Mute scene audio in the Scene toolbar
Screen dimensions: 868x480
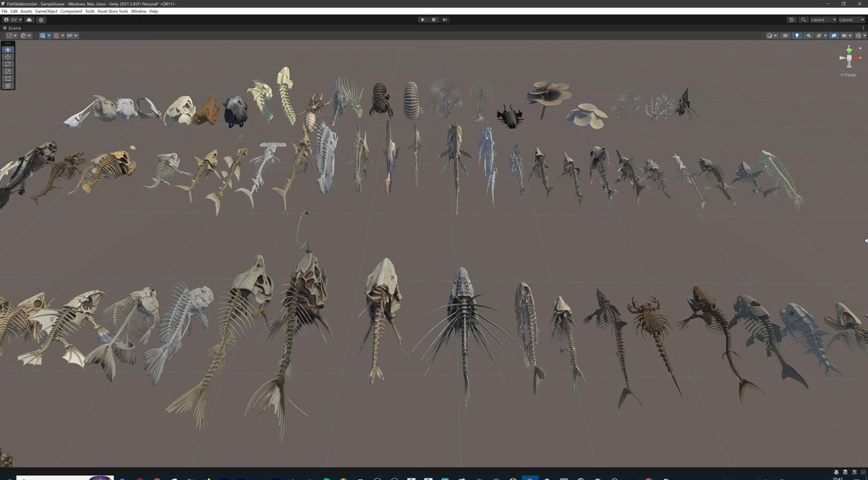[x=808, y=35]
